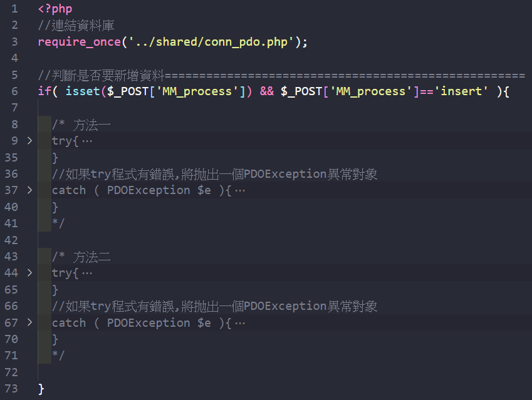Place cursor on require_once keyword
Viewport: 532px width, 400px height.
coord(79,42)
